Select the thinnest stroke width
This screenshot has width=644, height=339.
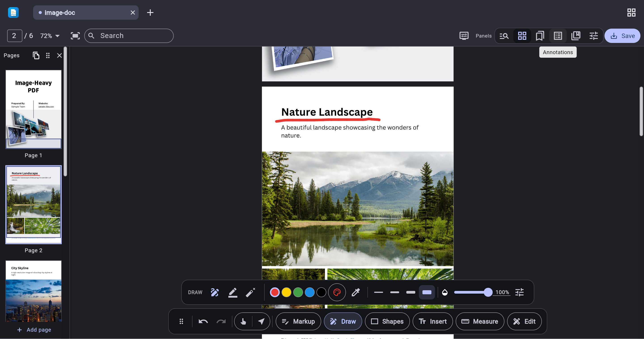click(378, 292)
